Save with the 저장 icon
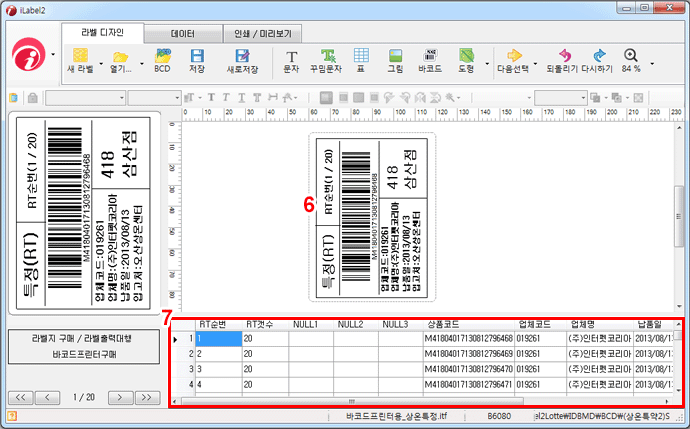Screen dimensions: 690x429 [x=197, y=60]
